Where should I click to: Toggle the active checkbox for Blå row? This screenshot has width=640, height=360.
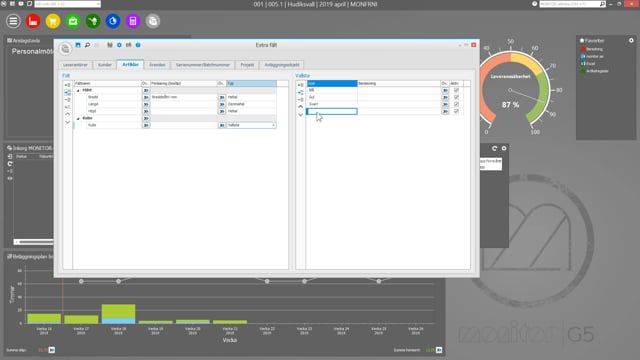tap(456, 90)
